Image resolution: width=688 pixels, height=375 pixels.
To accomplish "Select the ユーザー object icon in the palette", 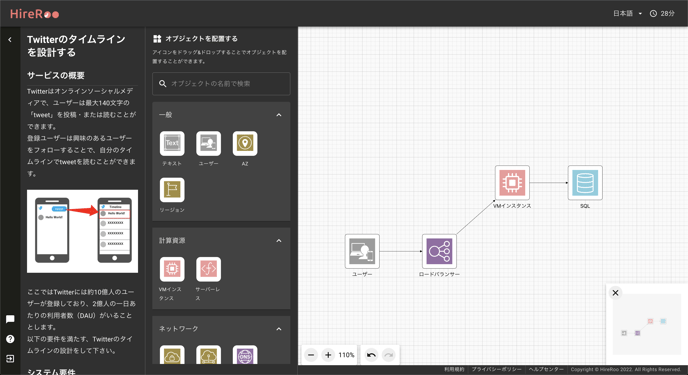I will pos(208,143).
